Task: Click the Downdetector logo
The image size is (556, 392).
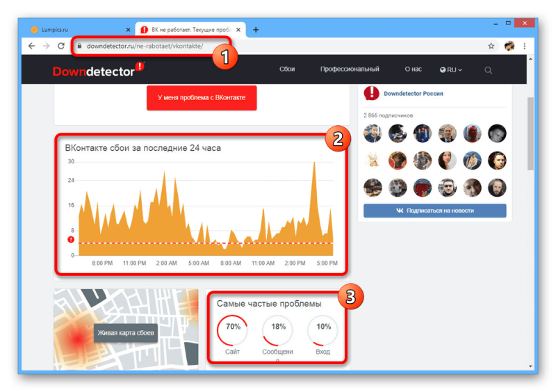Action: pos(98,70)
